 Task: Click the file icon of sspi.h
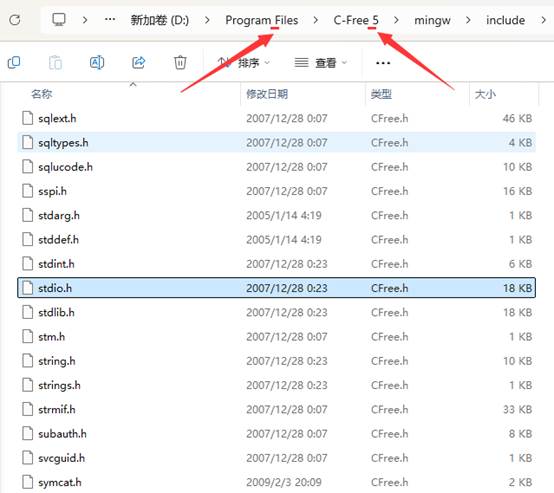point(27,191)
